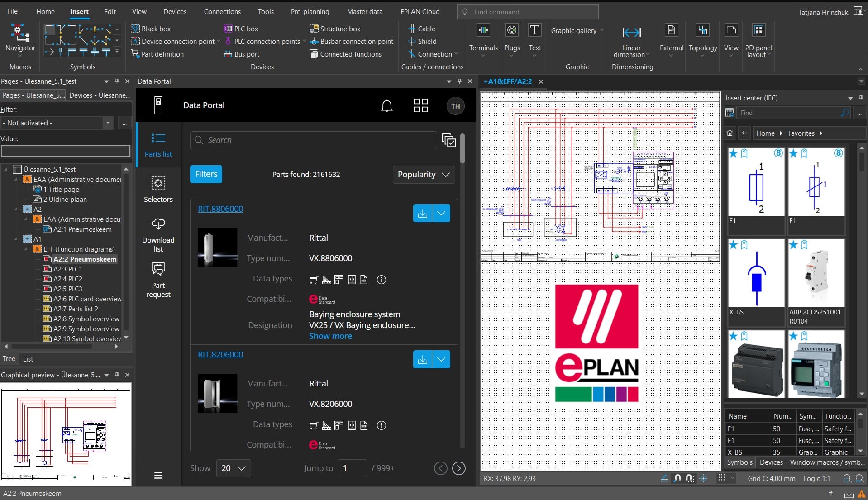Click the Data Portal search field
Viewport: 868px width, 500px height.
point(313,140)
